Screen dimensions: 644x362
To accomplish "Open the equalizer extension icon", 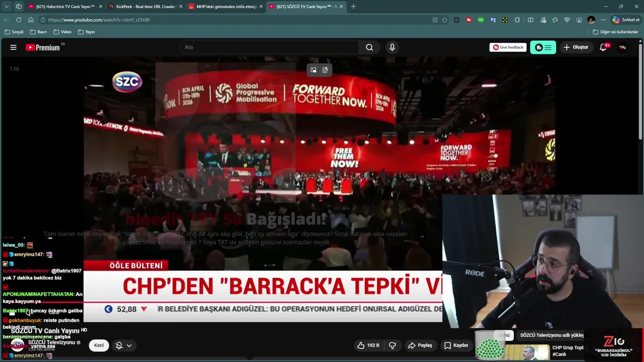I will pyautogui.click(x=457, y=20).
